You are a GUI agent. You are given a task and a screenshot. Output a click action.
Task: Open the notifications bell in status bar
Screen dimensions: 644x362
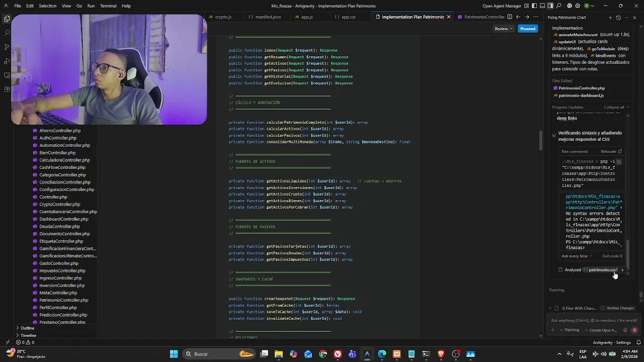pos(637,342)
